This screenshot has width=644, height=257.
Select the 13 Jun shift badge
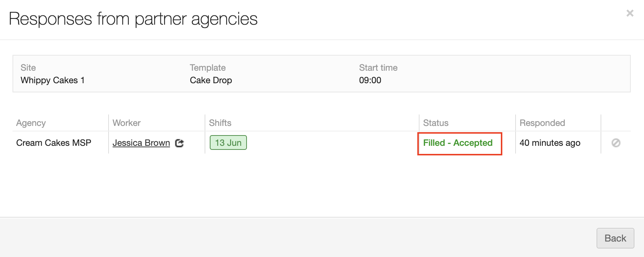[x=228, y=143]
